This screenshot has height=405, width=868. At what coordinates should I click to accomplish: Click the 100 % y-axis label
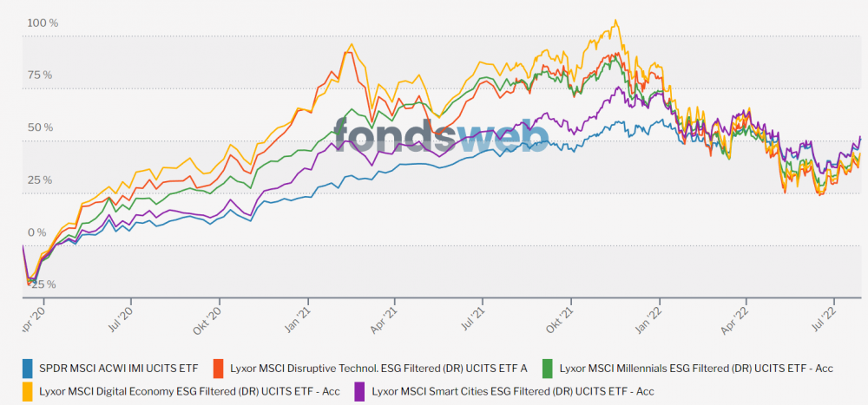point(43,23)
